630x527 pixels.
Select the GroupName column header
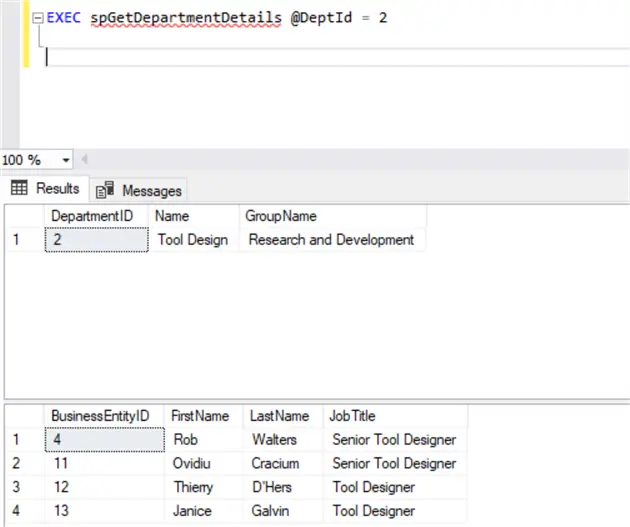(280, 216)
